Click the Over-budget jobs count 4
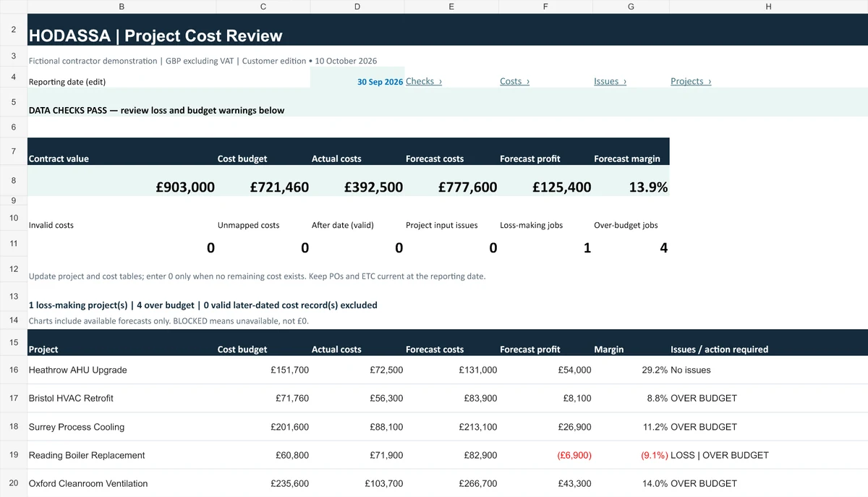This screenshot has height=497, width=868. [663, 248]
